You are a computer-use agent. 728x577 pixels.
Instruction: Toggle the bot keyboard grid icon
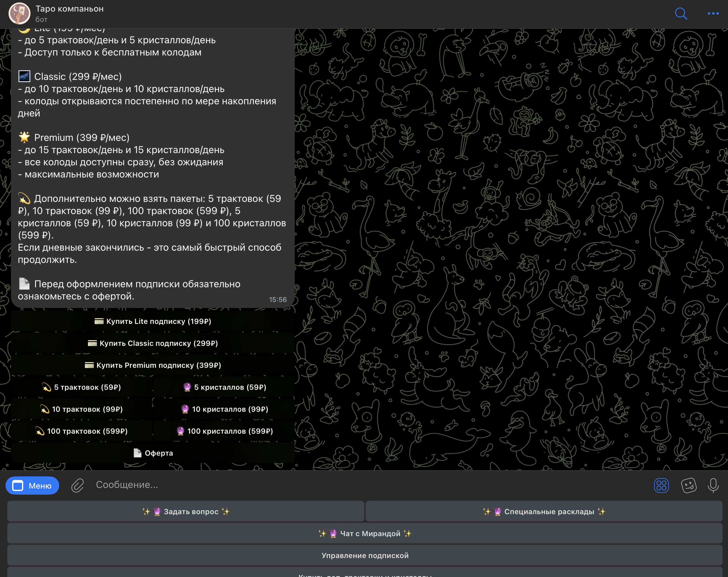click(x=661, y=485)
